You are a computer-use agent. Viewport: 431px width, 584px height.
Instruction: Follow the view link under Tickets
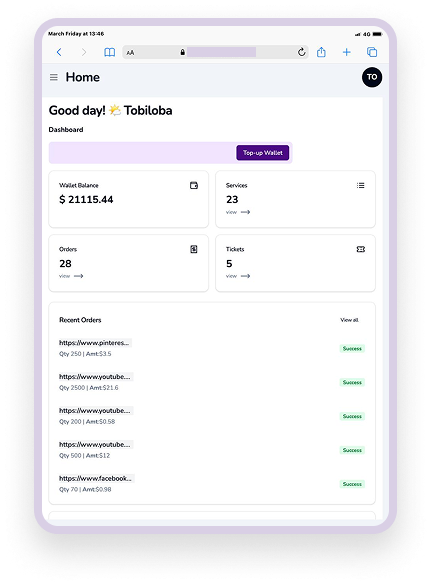238,276
